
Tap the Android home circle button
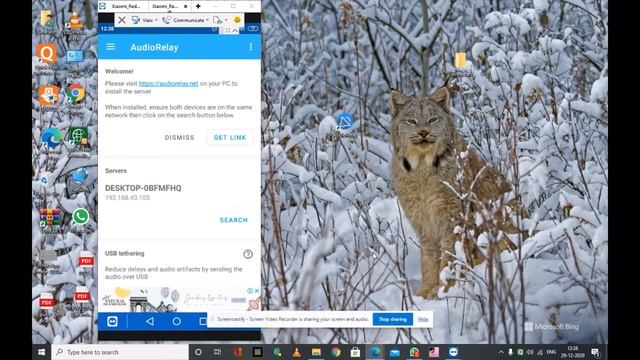(176, 321)
